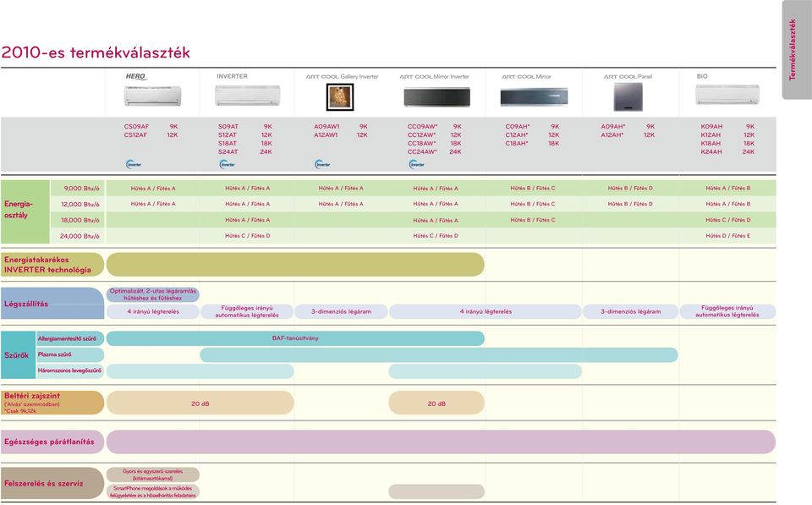Click "Energiatakarékos INVERTER technológia" label
Viewport: 812px width, 505px height.
[47, 265]
